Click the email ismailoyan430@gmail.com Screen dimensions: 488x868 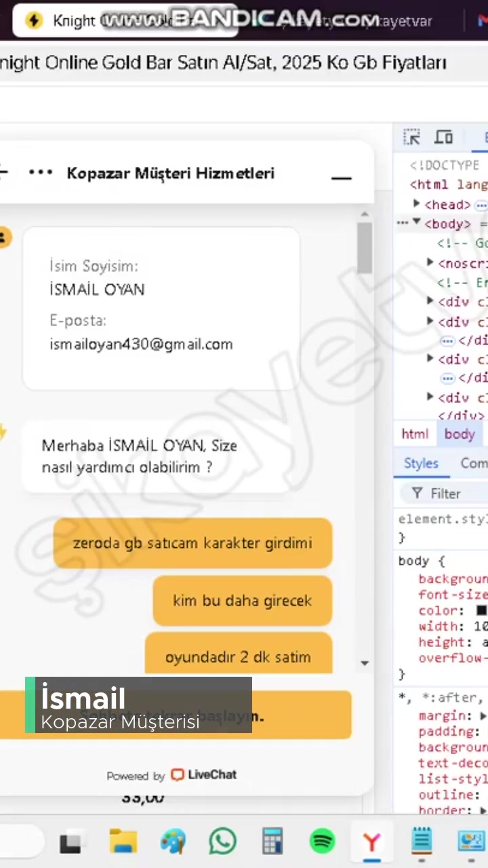click(141, 344)
